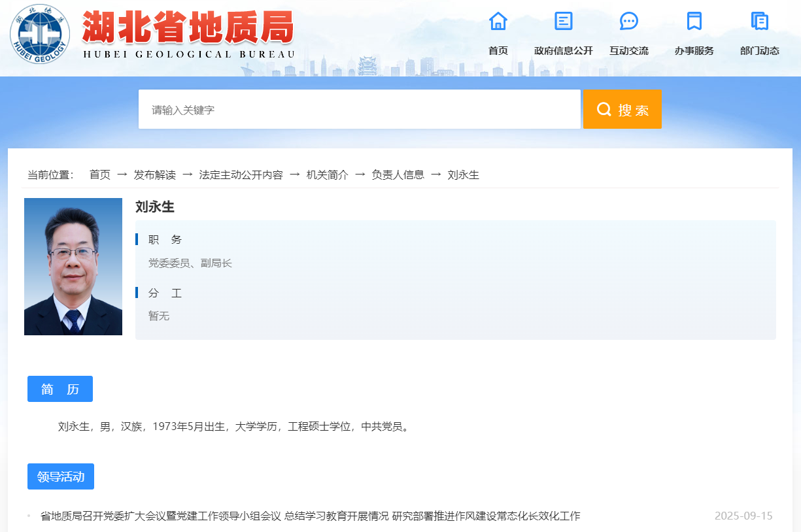Click the 职务 section label
This screenshot has width=801, height=532.
point(165,239)
